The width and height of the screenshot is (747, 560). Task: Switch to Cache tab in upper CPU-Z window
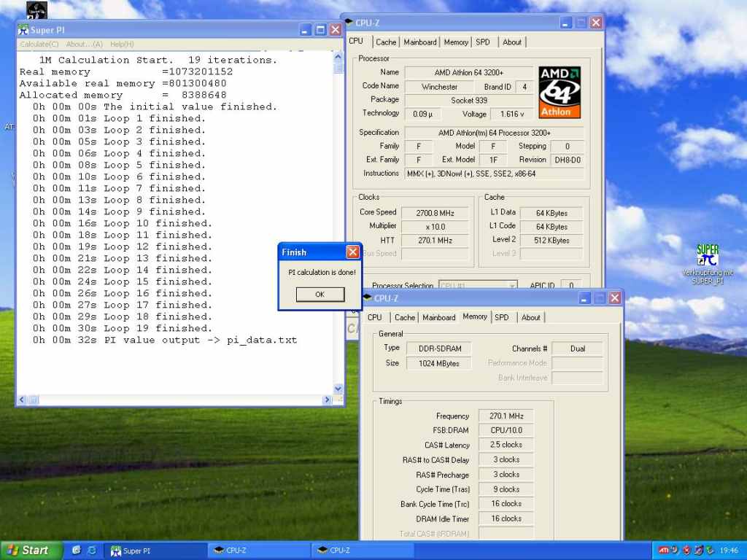(386, 42)
